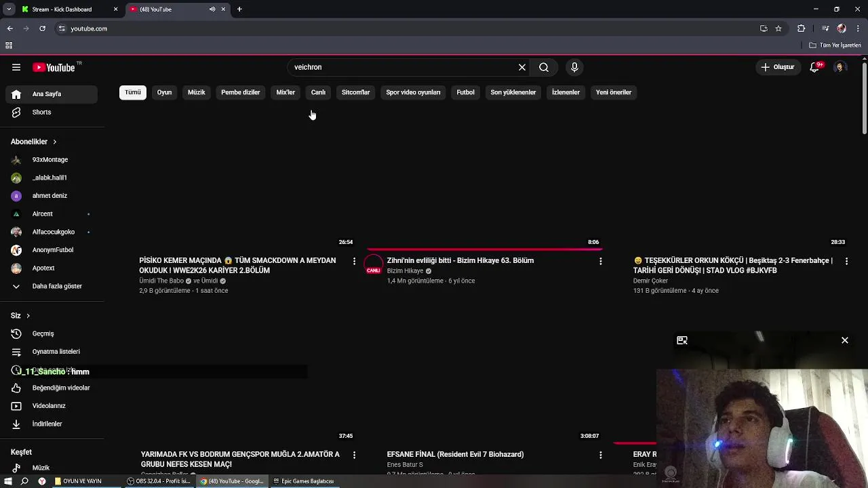
Task: Open options for EFSANE FİNAL video
Action: click(x=601, y=455)
